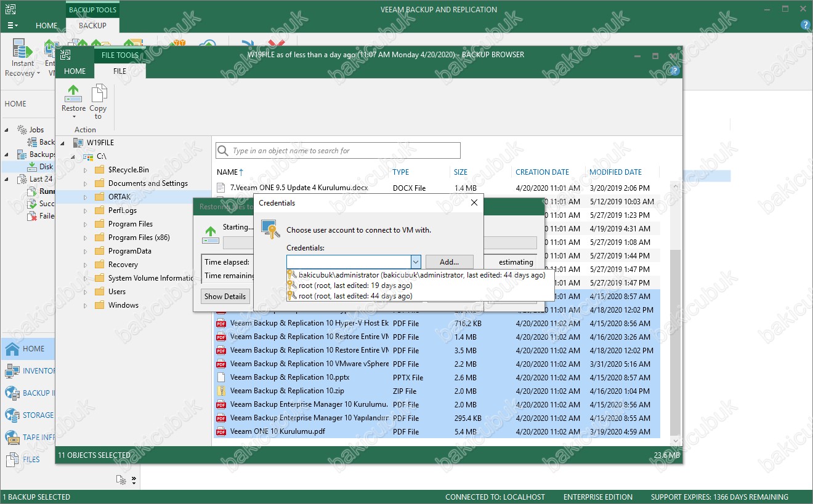Viewport: 813px width, 504px height.
Task: Expand the Users folder node
Action: click(86, 292)
